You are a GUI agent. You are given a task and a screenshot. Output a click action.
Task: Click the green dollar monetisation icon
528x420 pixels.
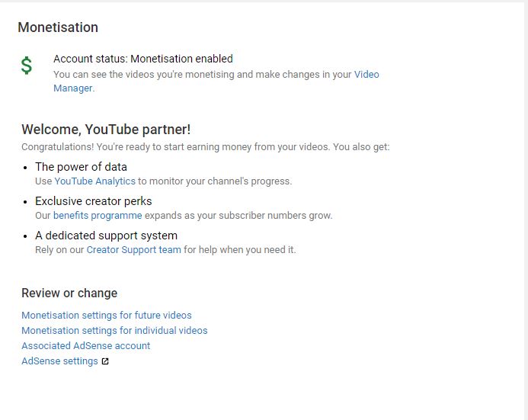(x=26, y=66)
